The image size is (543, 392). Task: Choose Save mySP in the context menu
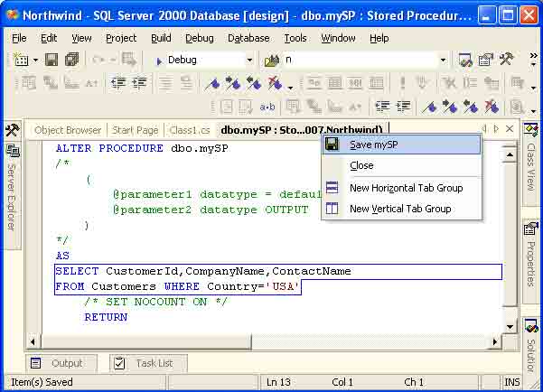[402, 145]
